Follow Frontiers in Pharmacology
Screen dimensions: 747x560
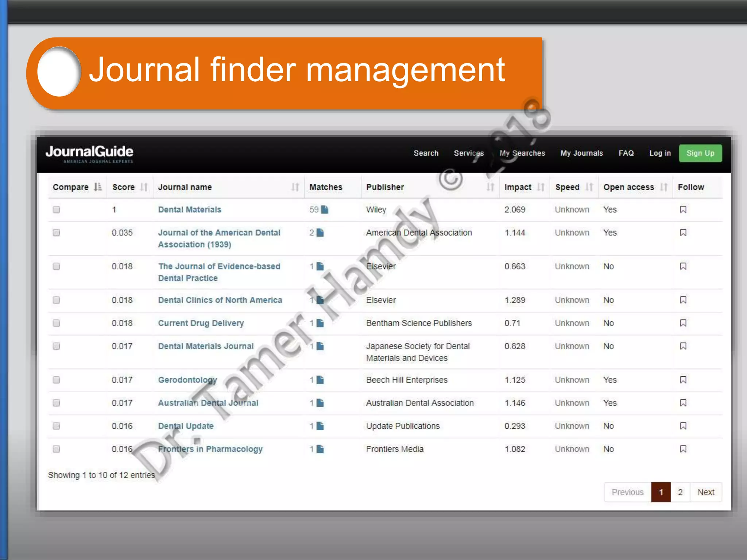pos(683,449)
